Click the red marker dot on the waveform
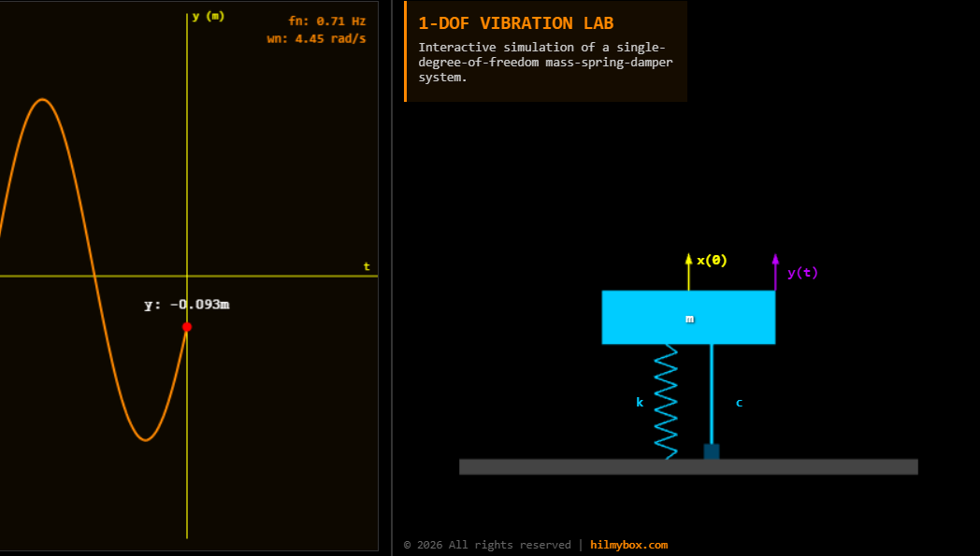The width and height of the screenshot is (980, 556). pos(187,327)
